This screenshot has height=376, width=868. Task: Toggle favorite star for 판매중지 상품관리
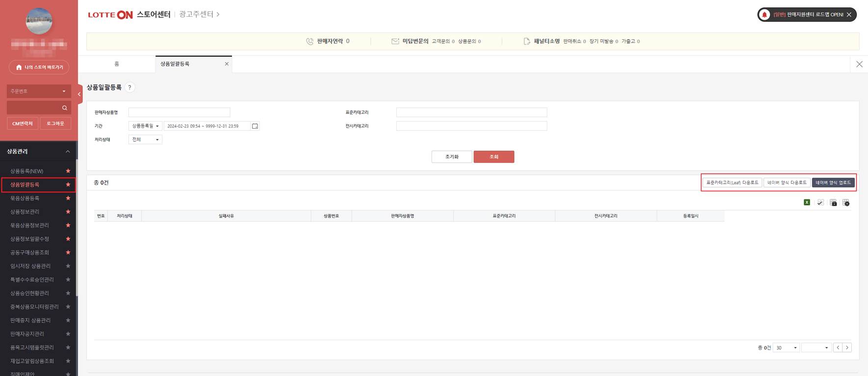68,320
